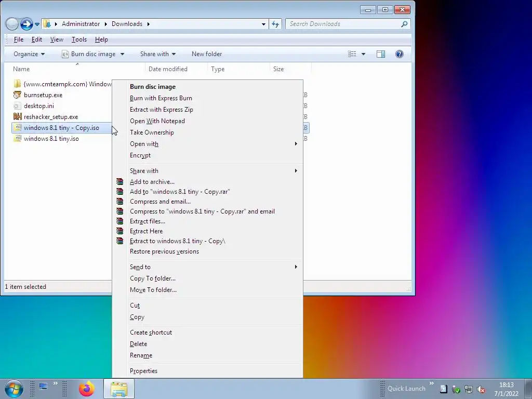
Task: Choose Compress and email...
Action: coord(208,202)
